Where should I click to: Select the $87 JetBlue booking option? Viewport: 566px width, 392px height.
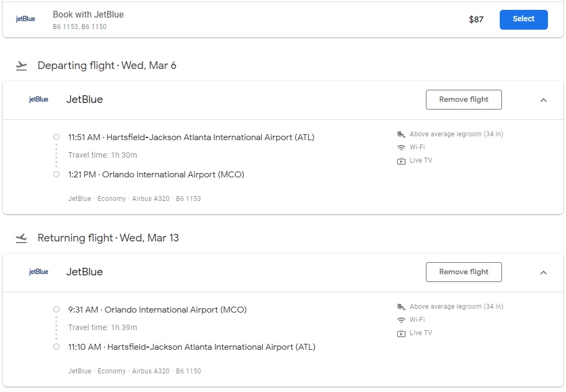click(x=523, y=19)
